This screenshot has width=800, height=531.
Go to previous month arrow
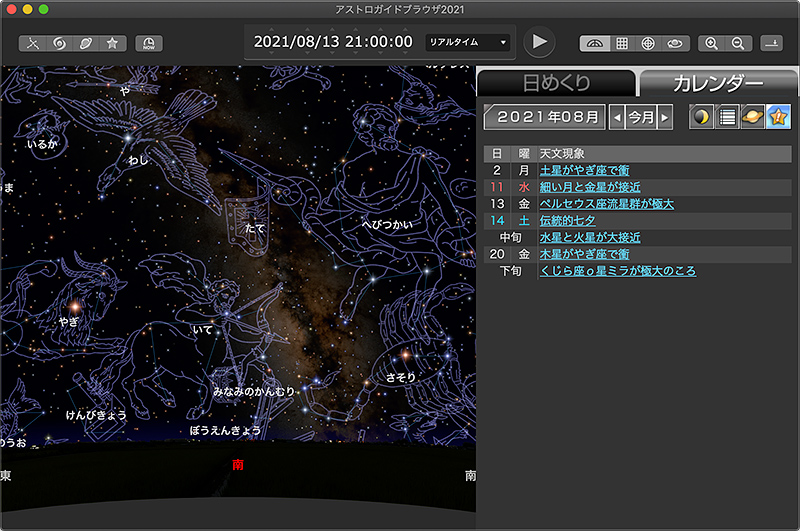click(x=617, y=118)
